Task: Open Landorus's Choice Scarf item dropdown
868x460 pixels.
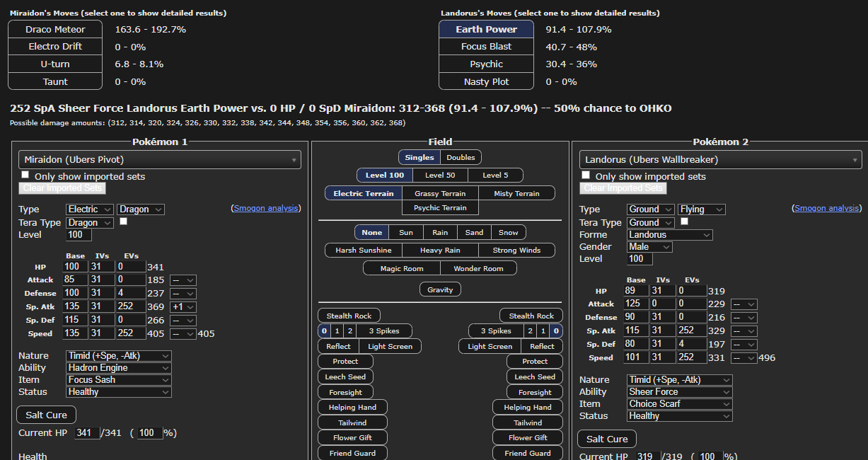Action: point(680,404)
